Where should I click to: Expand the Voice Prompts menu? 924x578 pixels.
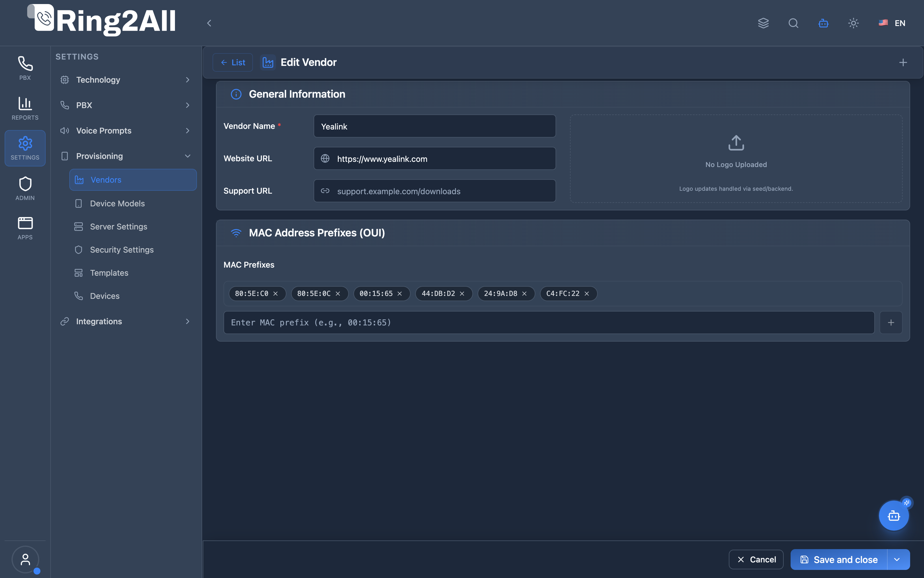pos(126,131)
